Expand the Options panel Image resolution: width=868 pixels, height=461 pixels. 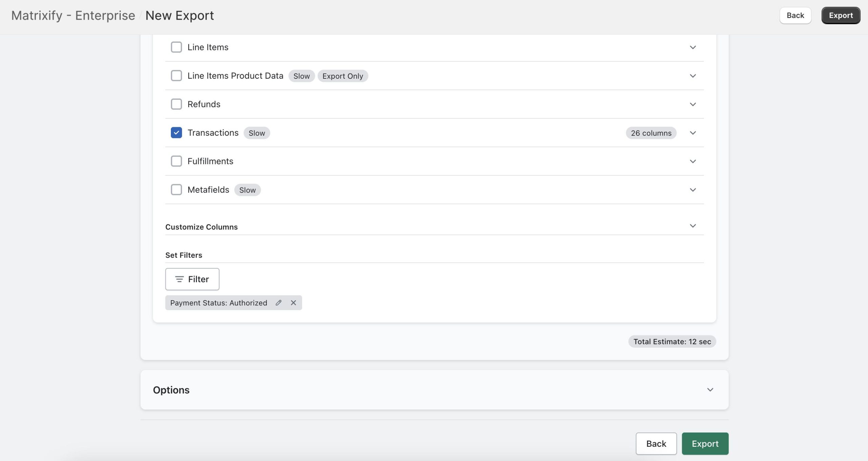pos(710,390)
